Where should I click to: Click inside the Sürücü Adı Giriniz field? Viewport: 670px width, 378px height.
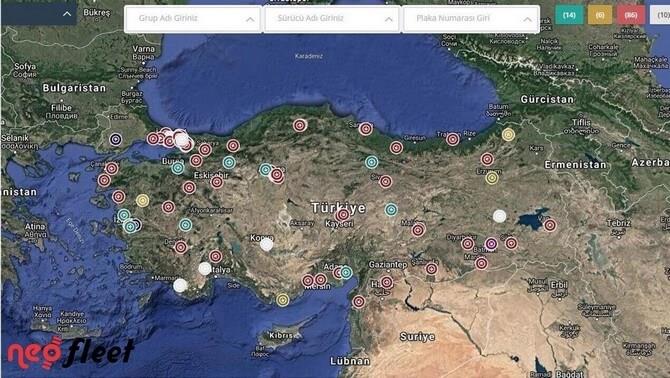332,19
